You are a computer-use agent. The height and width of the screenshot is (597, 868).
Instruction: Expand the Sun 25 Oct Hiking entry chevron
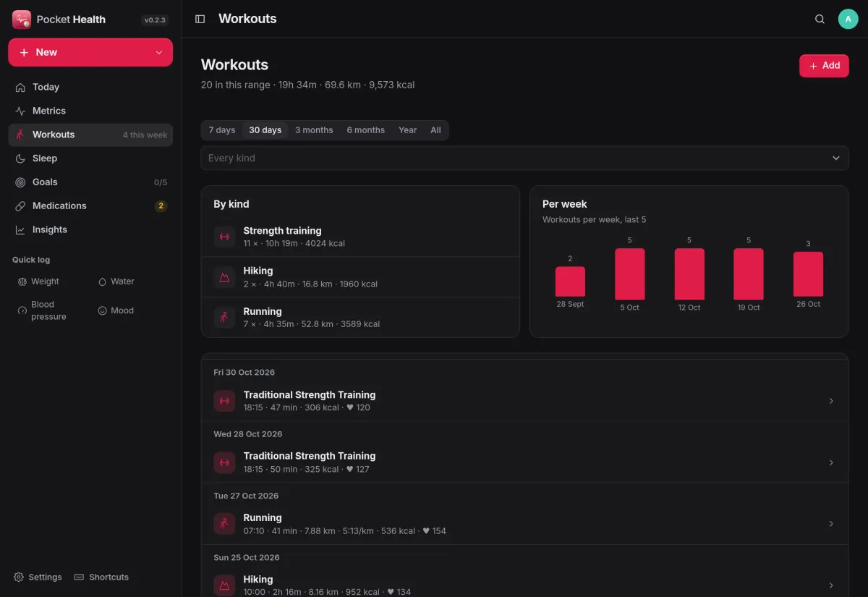(x=831, y=585)
